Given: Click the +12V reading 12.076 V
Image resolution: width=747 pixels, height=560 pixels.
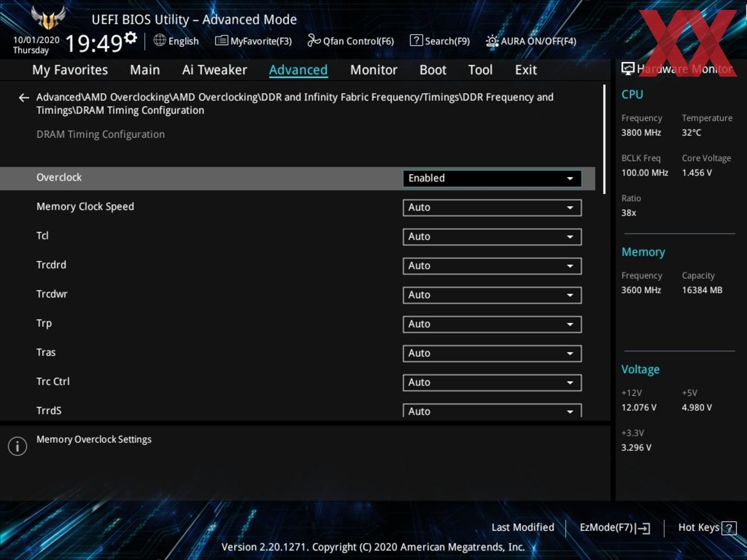Looking at the screenshot, I should coord(639,407).
